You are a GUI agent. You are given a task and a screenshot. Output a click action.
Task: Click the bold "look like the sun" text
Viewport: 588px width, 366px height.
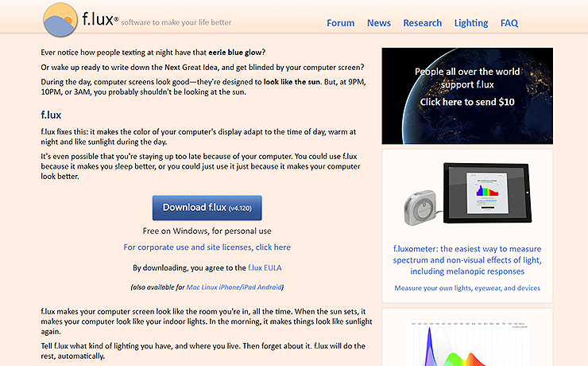[x=292, y=82]
